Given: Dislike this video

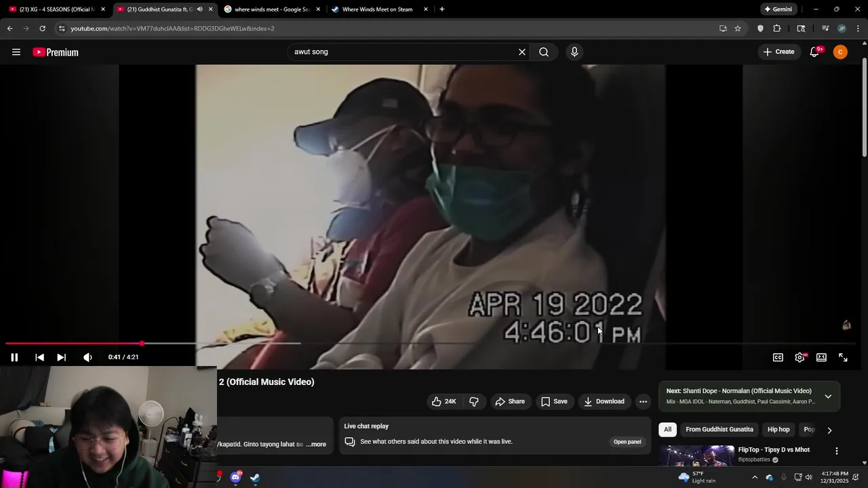Looking at the screenshot, I should click(x=474, y=401).
